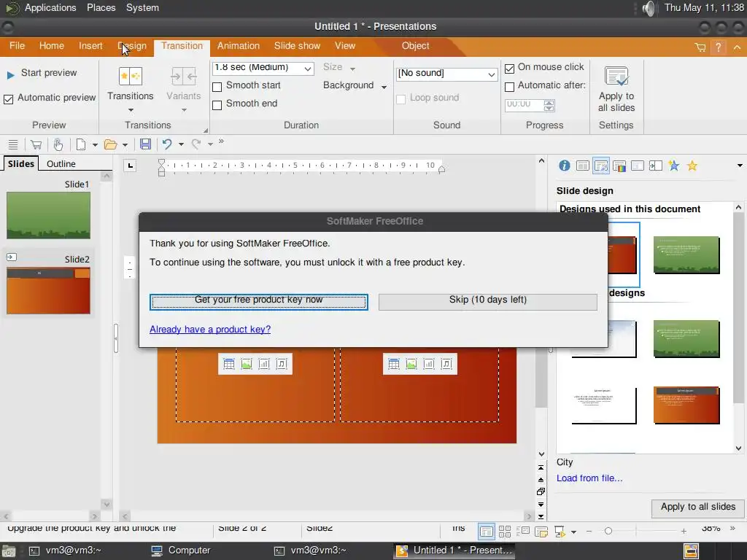Switch to the Home ribbon tab
Image resolution: width=747 pixels, height=560 pixels.
tap(52, 46)
